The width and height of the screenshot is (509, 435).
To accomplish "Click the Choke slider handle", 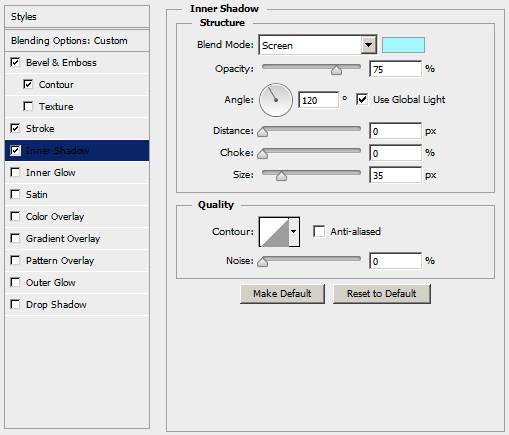I will [x=263, y=154].
